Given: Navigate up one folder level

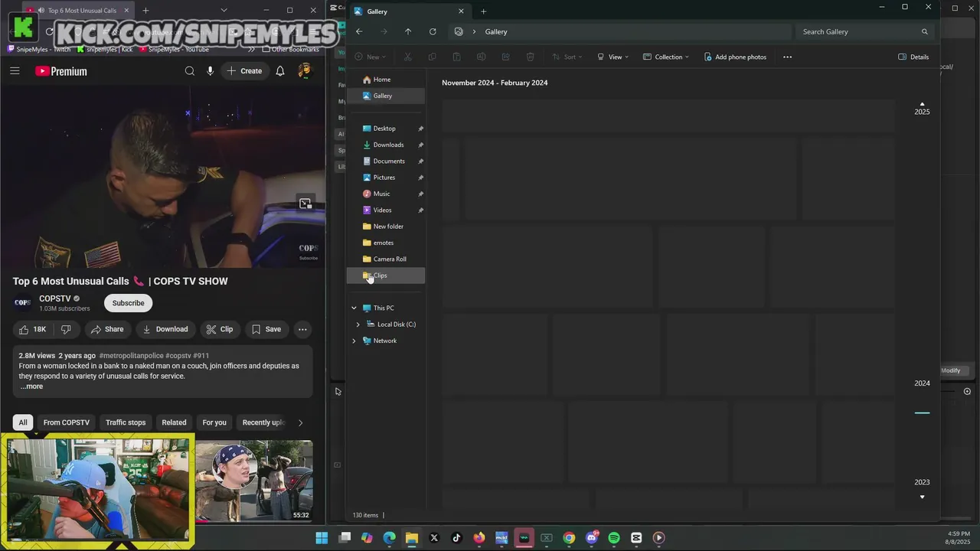Looking at the screenshot, I should 408,31.
